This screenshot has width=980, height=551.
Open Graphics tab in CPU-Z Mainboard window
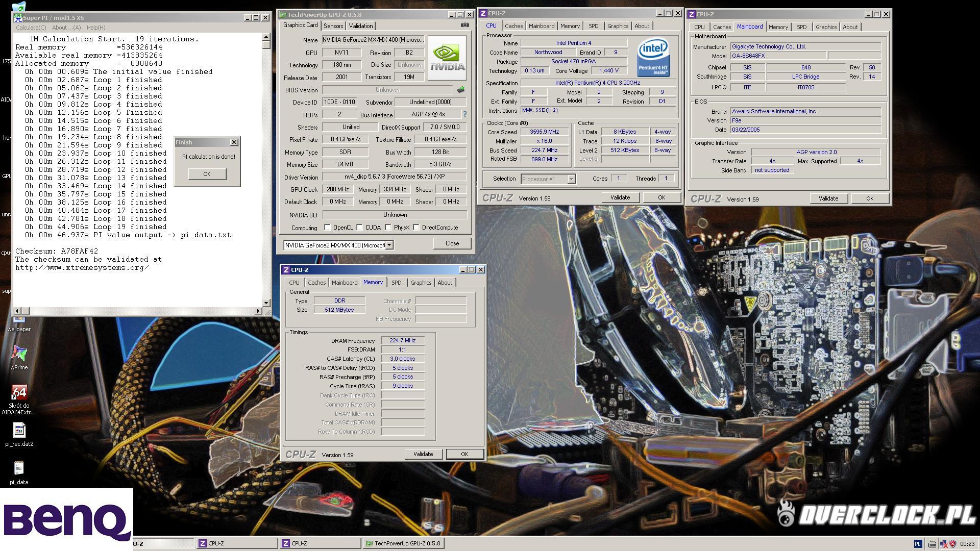click(x=826, y=27)
